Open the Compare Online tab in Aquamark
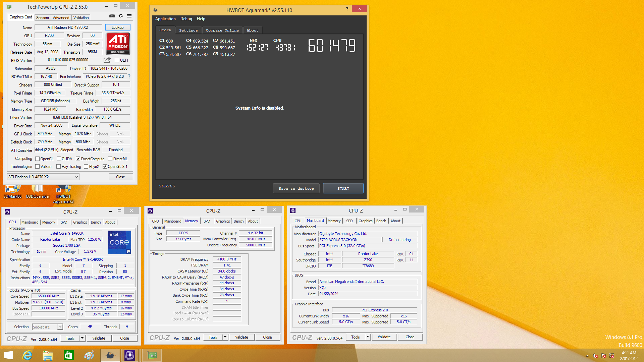 222,31
